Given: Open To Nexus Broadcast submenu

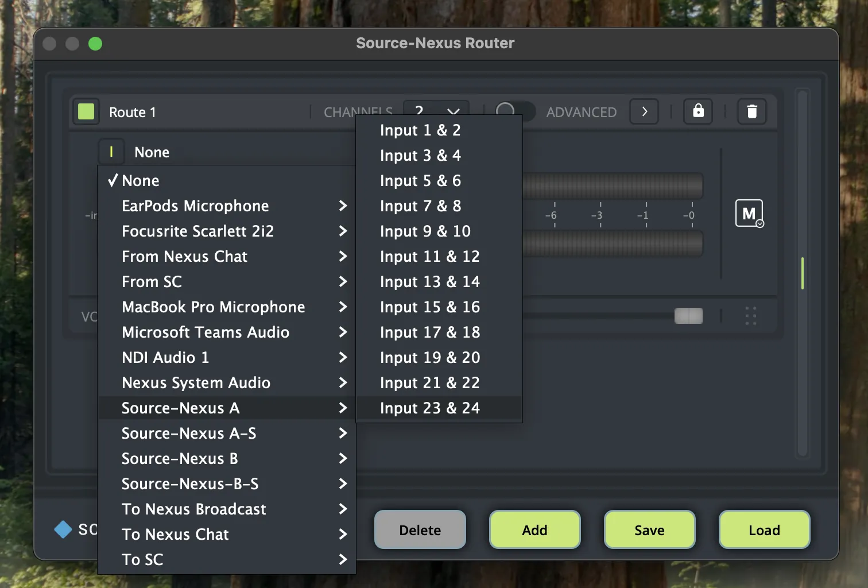Looking at the screenshot, I should (x=227, y=509).
